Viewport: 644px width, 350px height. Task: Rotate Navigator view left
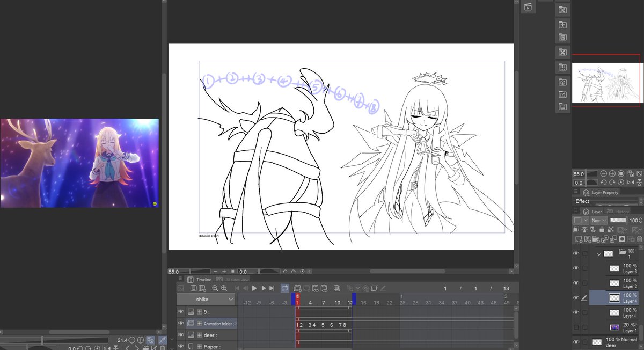(x=604, y=183)
